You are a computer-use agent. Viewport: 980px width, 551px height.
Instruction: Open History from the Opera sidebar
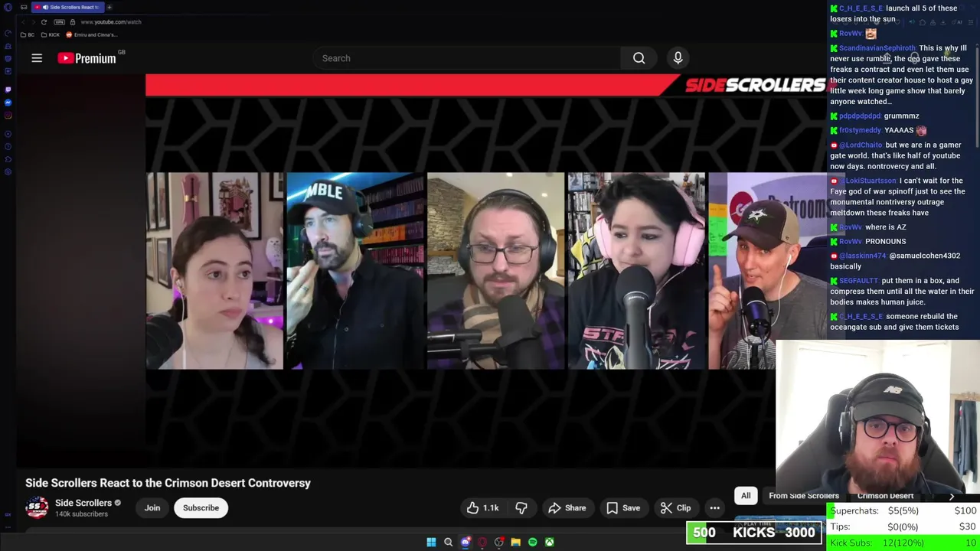coord(8,146)
